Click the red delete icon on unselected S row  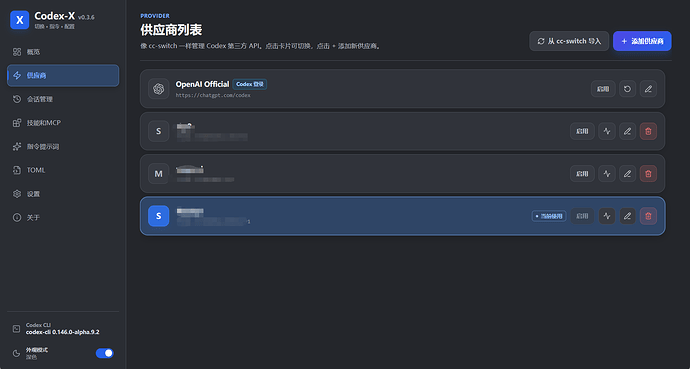tap(648, 131)
